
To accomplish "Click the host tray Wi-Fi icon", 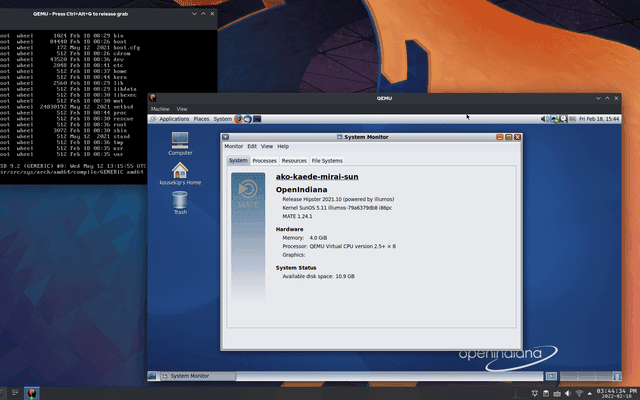I will tap(579, 393).
